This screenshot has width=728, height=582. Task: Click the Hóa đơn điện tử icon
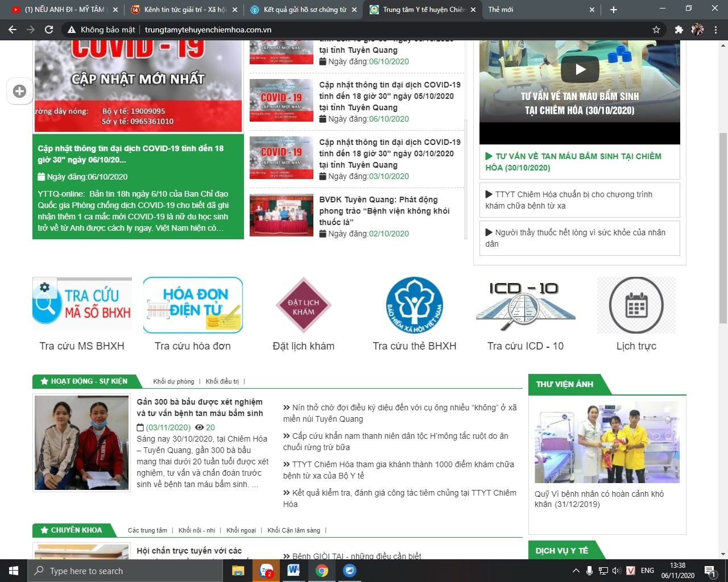[x=193, y=305]
